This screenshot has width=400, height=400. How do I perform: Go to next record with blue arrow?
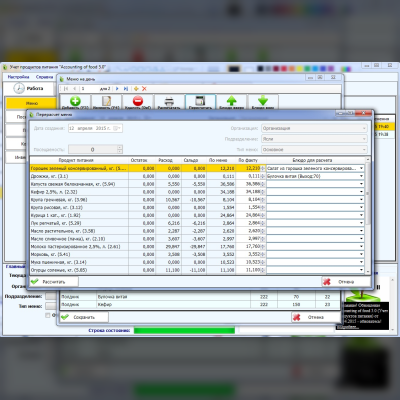(x=117, y=89)
